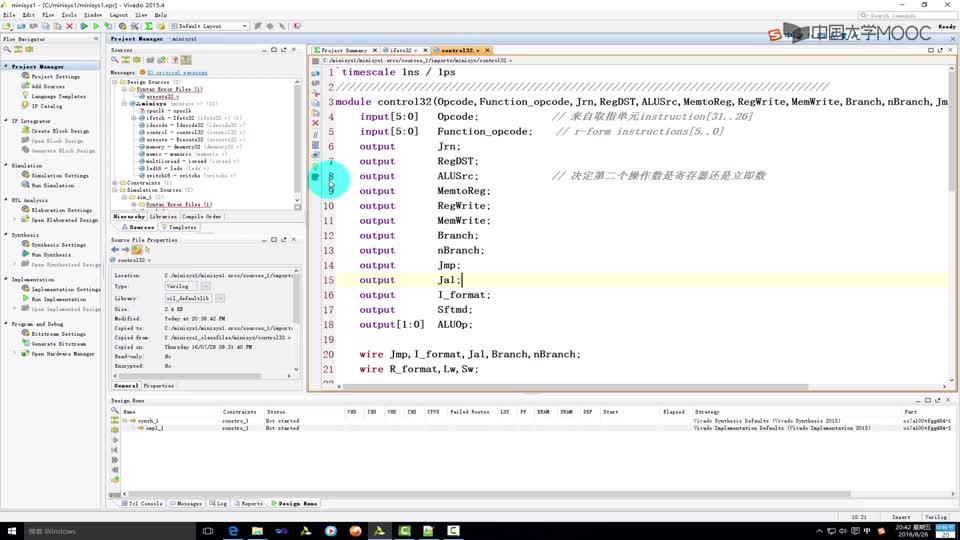Select execute32.v under Syntax Error Files
Screen dimensions: 960x540
(x=162, y=96)
